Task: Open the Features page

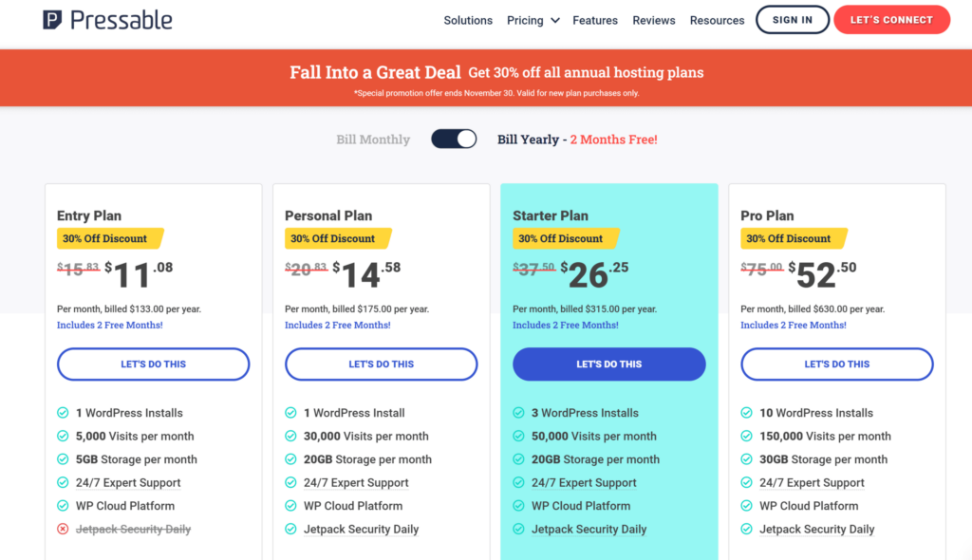Action: 595,20
